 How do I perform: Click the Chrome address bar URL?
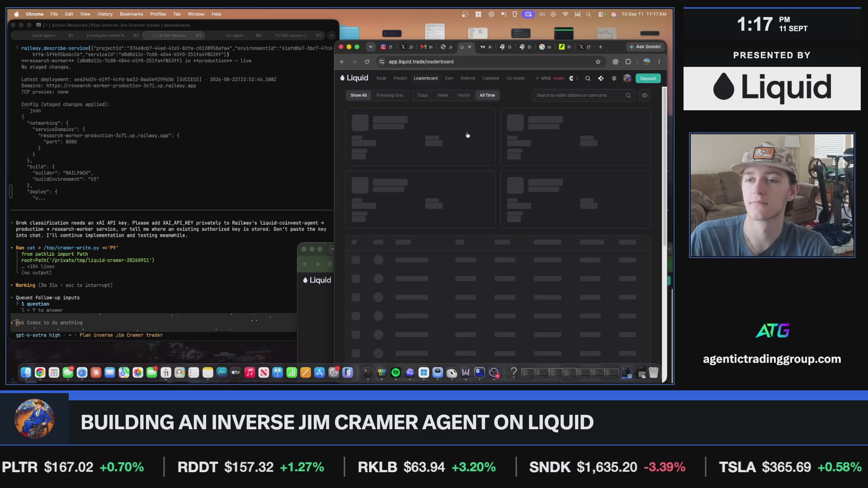(421, 61)
